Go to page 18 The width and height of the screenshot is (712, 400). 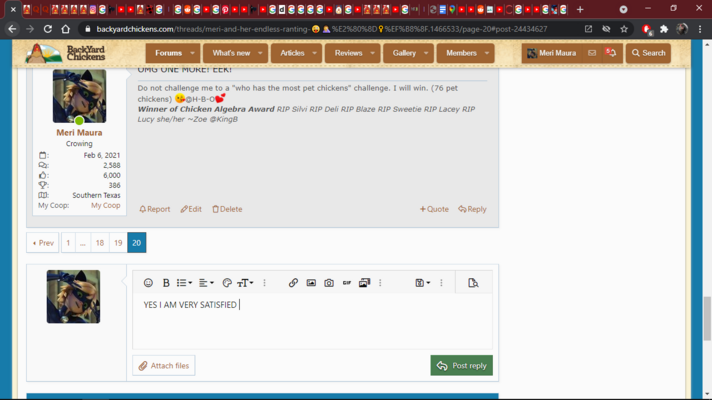click(100, 243)
